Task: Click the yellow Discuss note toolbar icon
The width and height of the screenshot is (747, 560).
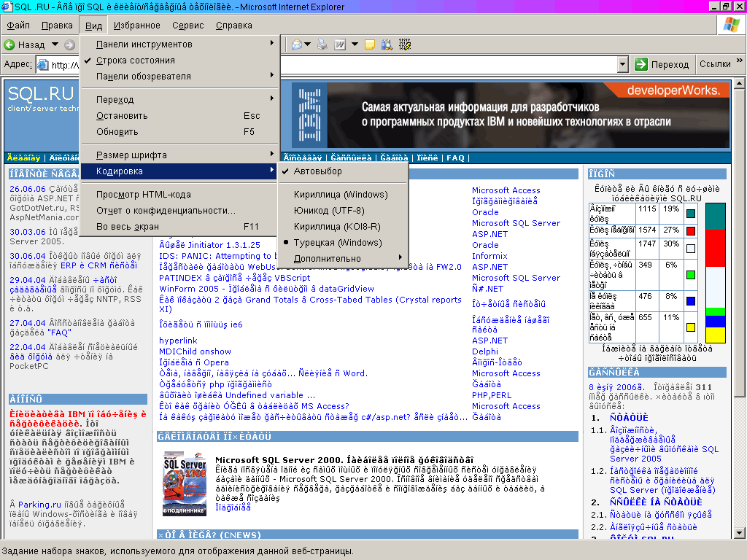Action: (370, 44)
